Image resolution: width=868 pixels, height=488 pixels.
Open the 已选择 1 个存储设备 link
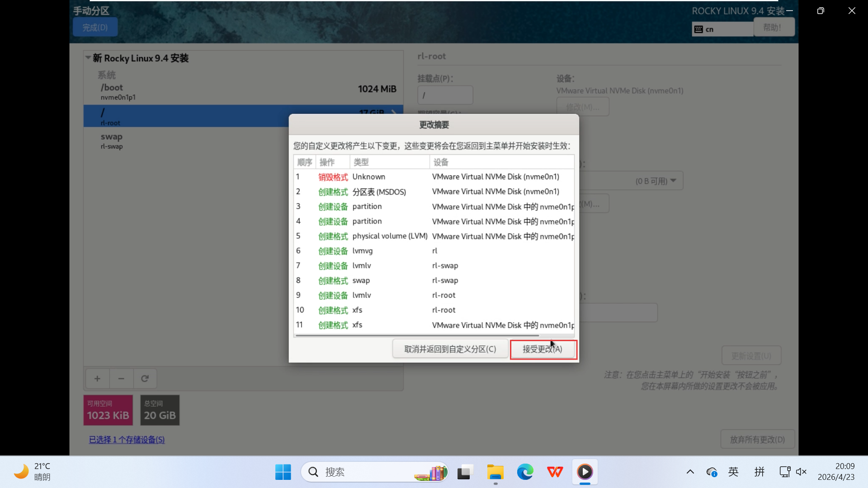(127, 440)
